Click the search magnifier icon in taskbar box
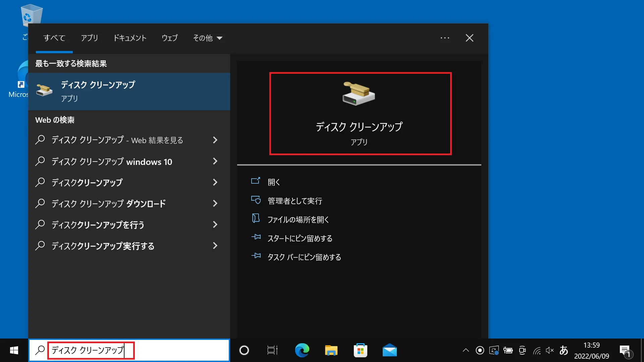This screenshot has height=362, width=644. coord(40,350)
